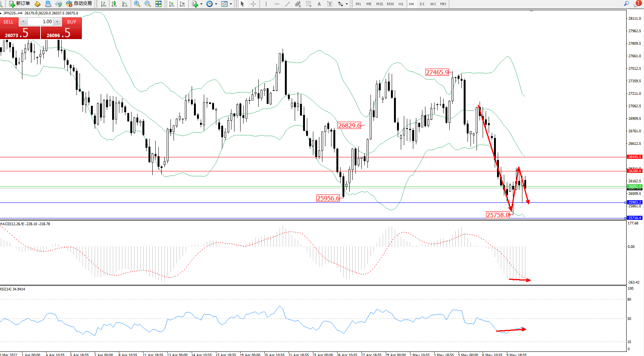Zoom in on the chart
This screenshot has width=644, height=356.
(x=137, y=4)
